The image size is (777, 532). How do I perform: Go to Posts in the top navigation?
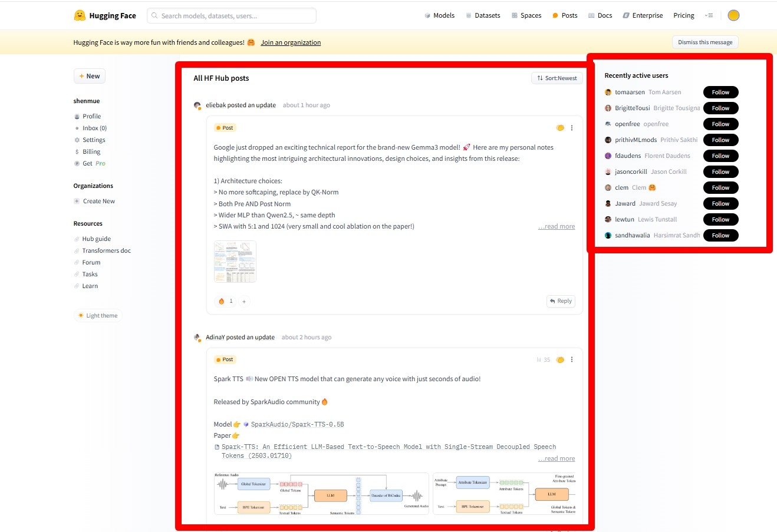coord(565,15)
